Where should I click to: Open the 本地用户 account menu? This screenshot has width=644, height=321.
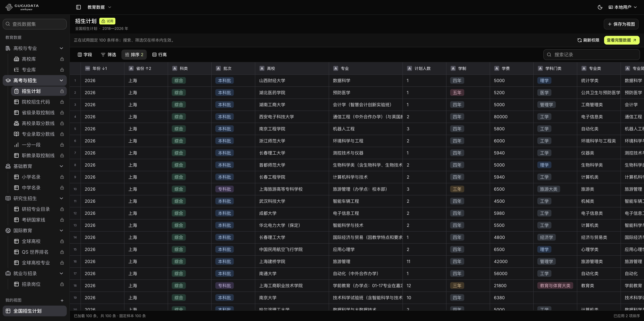623,7
